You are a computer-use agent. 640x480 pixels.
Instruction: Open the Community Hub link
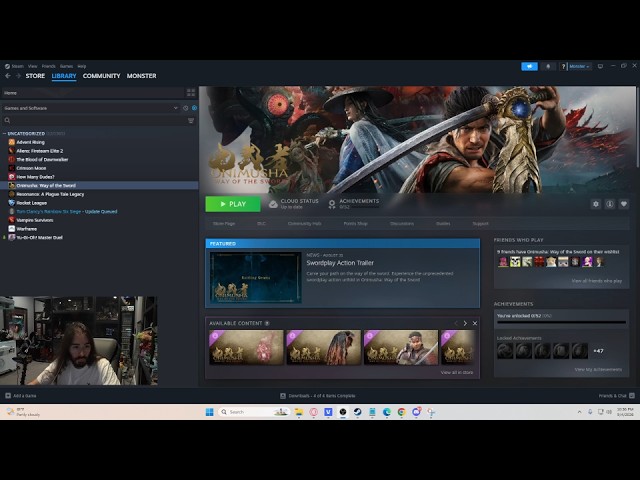click(304, 224)
